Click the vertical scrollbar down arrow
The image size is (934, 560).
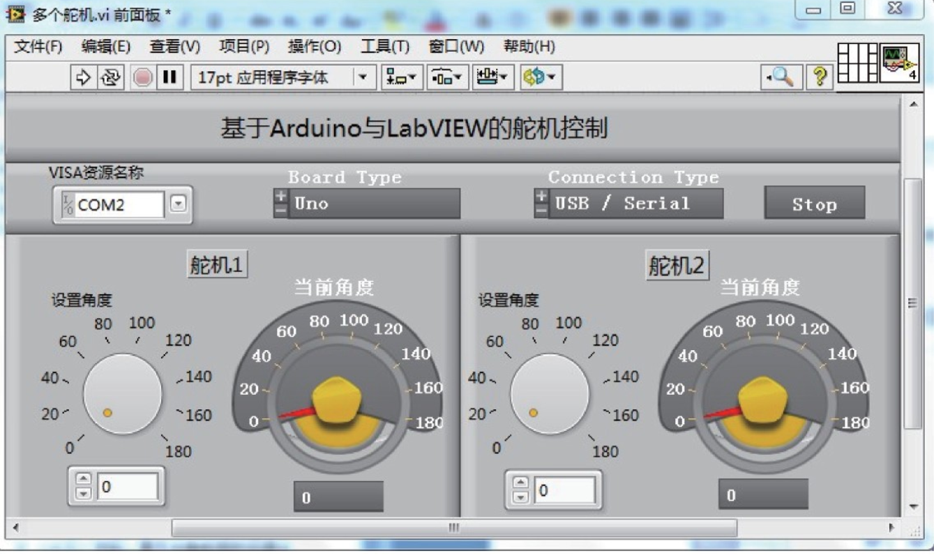[x=912, y=507]
